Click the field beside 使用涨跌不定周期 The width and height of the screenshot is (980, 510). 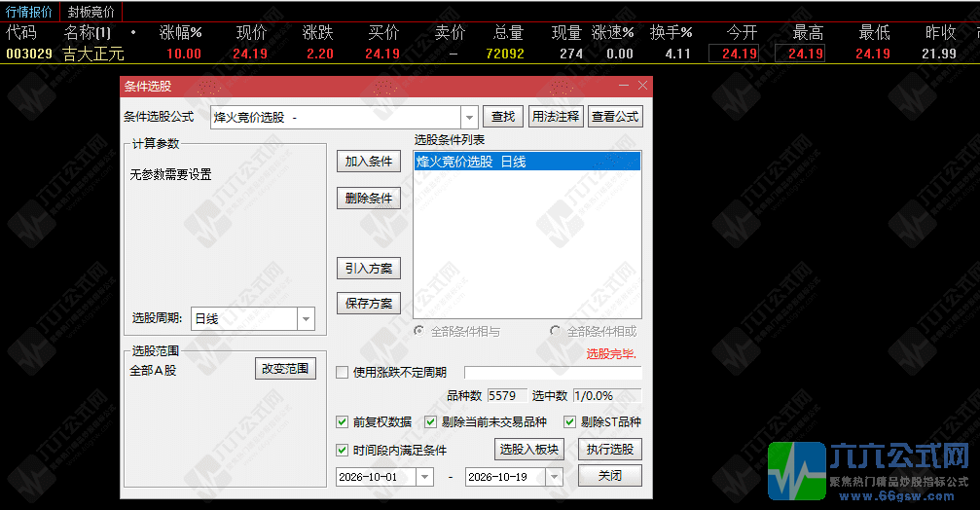[553, 373]
